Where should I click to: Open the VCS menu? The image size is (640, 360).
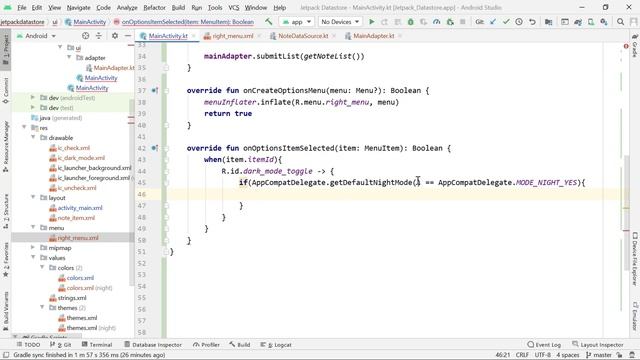[233, 7]
